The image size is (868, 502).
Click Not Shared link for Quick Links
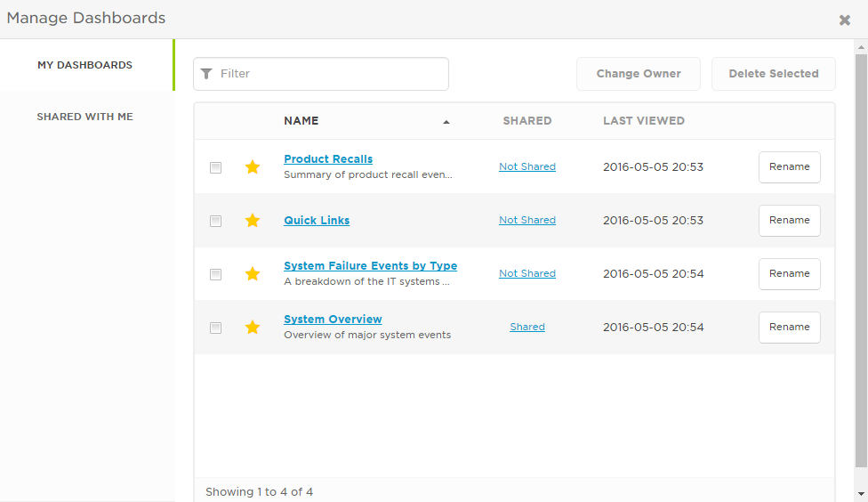click(x=527, y=221)
